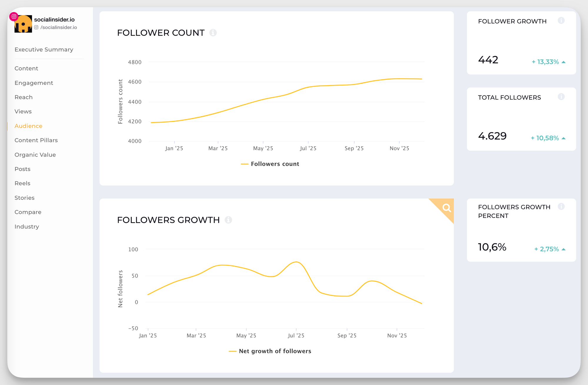588x385 pixels.
Task: Click Follower Growth card info icon
Action: (561, 21)
